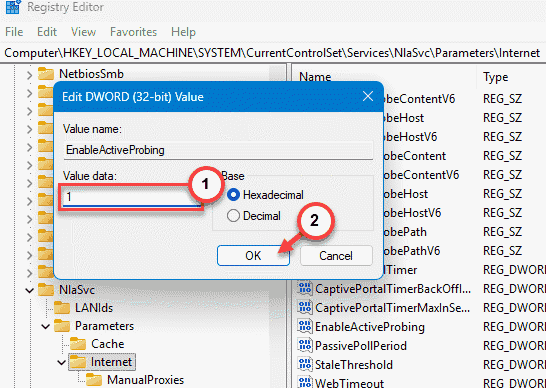
Task: Select the ManualProxies key
Action: 146,380
